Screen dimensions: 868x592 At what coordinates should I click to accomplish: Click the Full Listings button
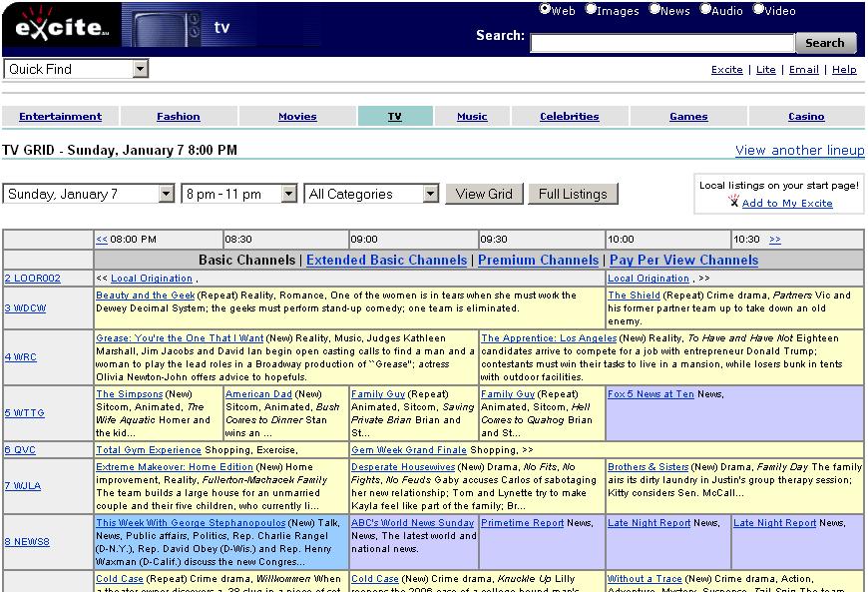(573, 194)
